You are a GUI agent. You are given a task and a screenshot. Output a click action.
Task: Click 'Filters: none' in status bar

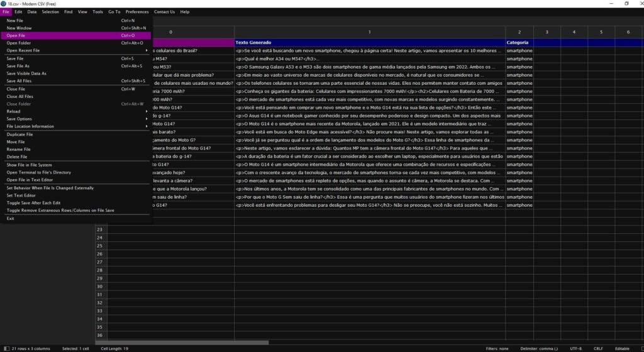[497, 349]
